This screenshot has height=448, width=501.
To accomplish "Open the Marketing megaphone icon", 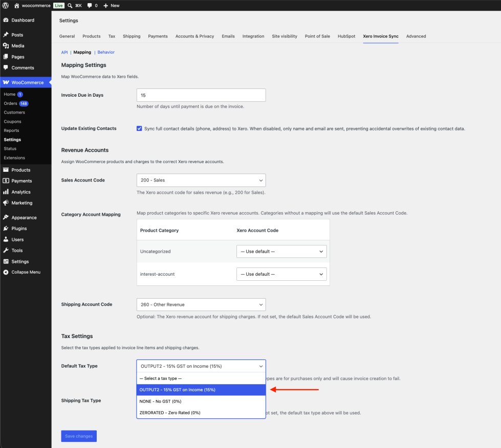I will pos(6,203).
